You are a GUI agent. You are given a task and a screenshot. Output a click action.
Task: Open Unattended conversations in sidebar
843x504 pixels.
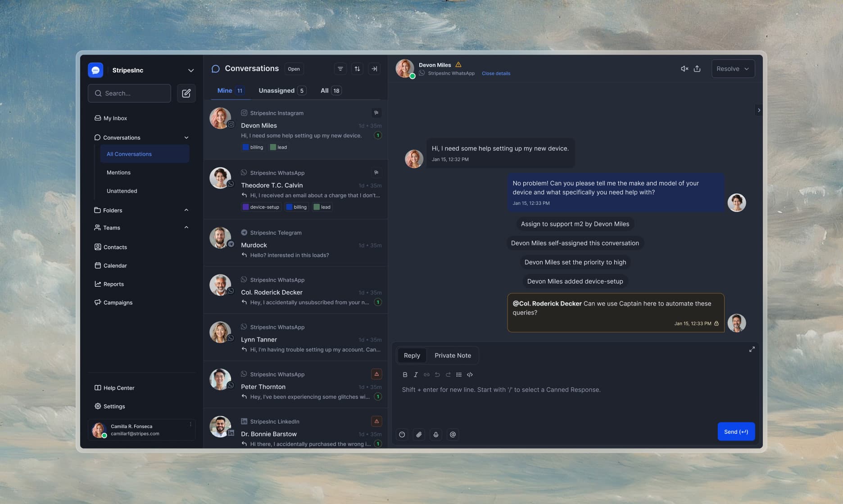[x=122, y=191]
